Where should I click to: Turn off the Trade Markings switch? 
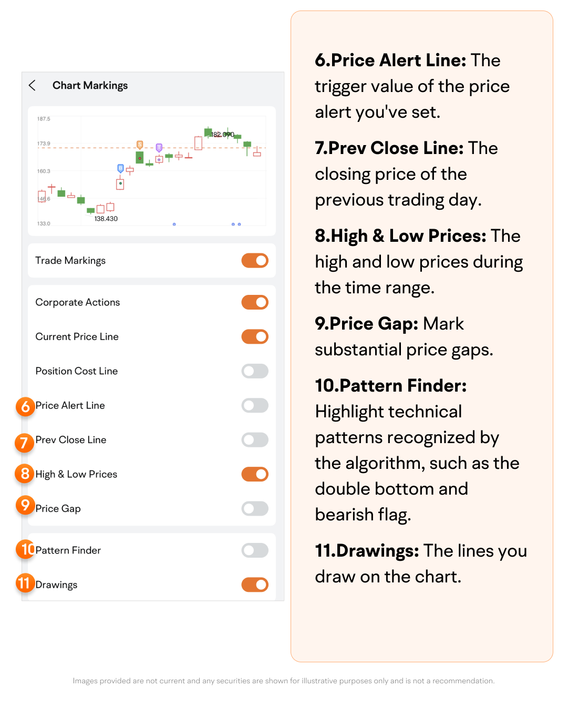point(255,261)
